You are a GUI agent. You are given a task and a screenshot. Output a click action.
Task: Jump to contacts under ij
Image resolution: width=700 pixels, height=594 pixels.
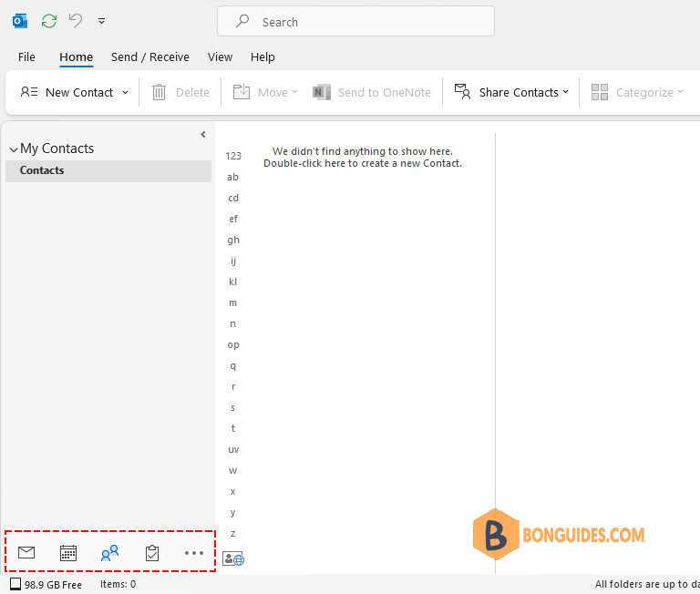point(233,261)
